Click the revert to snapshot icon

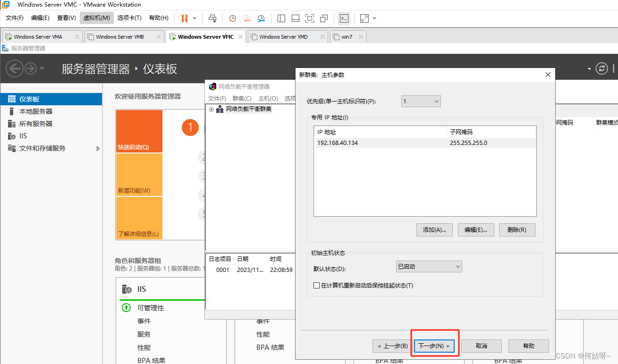tap(247, 18)
